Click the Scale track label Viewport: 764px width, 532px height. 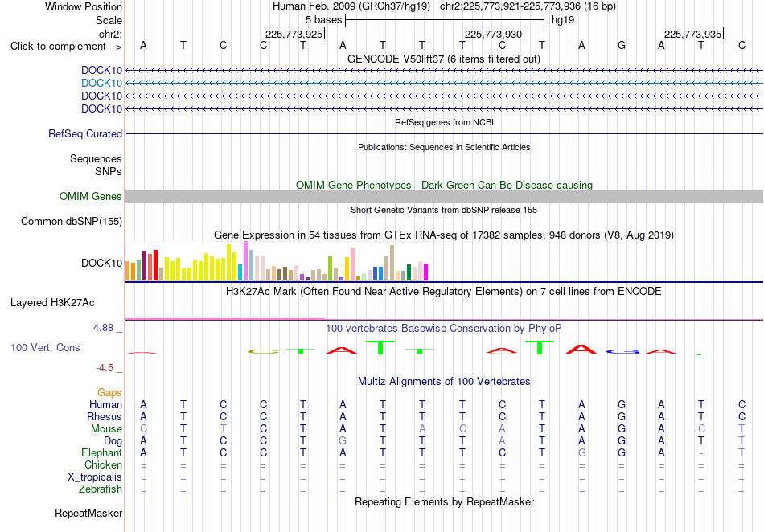coord(109,20)
